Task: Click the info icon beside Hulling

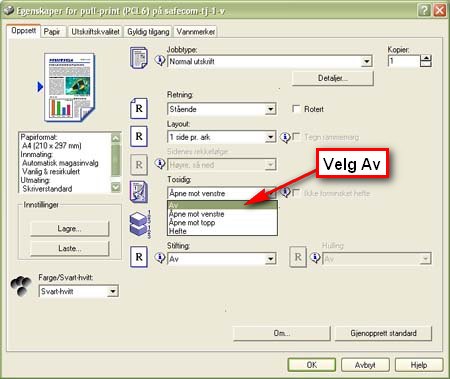Action: 315,258
